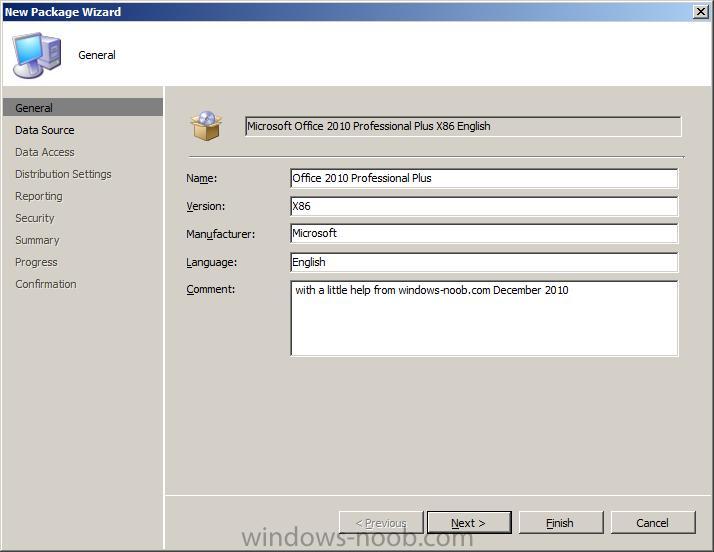The image size is (714, 552).
Task: Click the Progress step
Action: point(36,262)
